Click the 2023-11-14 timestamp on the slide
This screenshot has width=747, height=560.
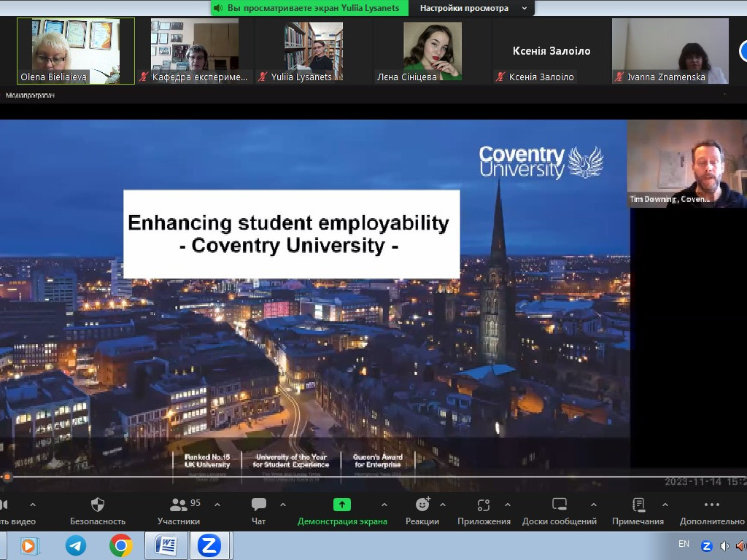click(x=705, y=481)
